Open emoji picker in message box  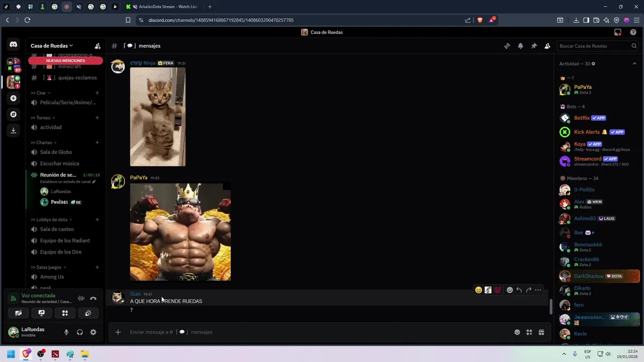tap(517, 332)
